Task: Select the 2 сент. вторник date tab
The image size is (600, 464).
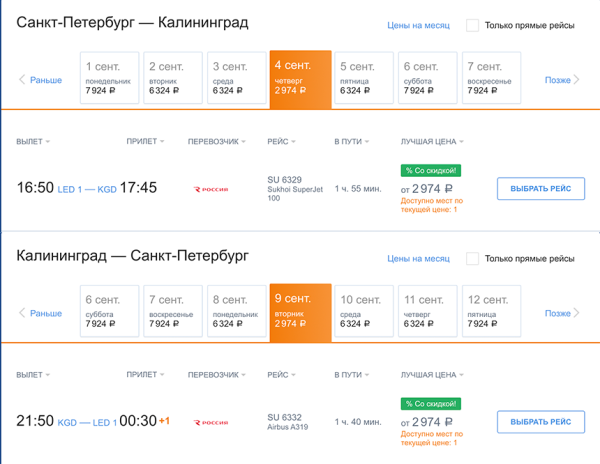Action: 173,77
